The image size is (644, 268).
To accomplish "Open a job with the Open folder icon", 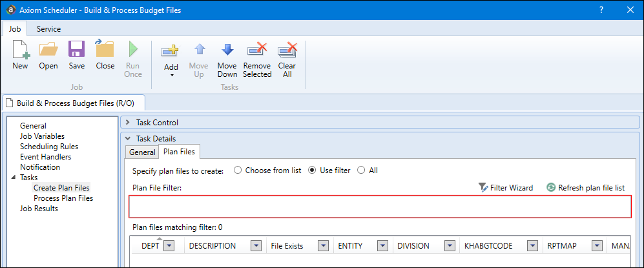I will pyautogui.click(x=48, y=51).
